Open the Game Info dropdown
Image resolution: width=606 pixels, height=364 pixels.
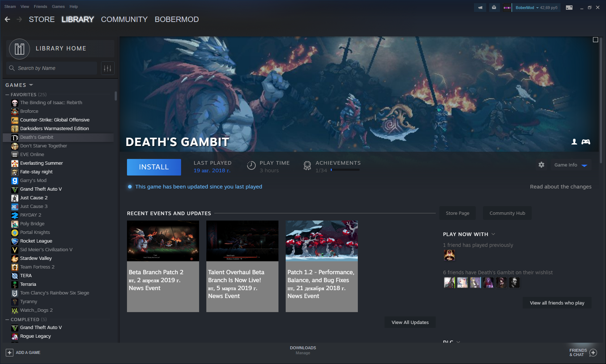pos(571,165)
